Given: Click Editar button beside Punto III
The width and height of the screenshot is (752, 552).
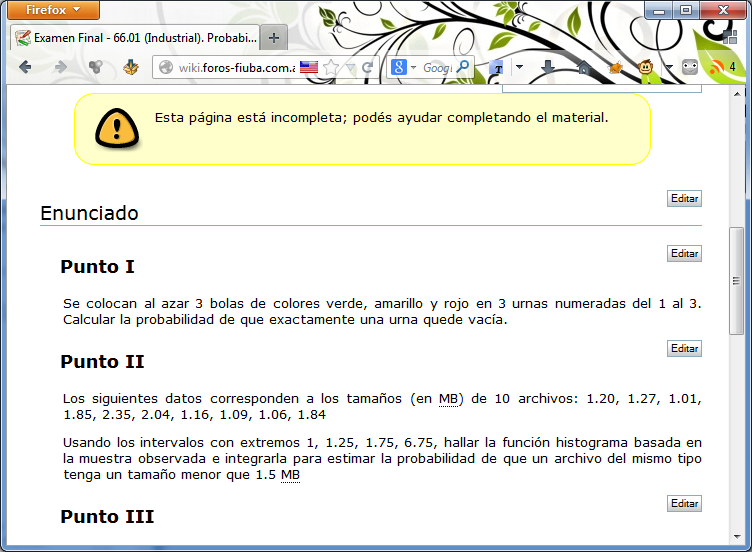Looking at the screenshot, I should pyautogui.click(x=684, y=504).
